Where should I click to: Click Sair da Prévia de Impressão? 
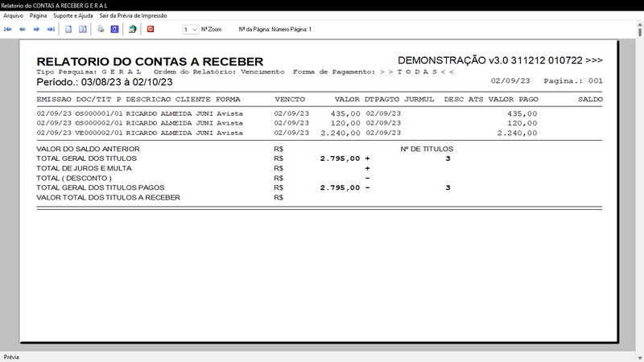[134, 15]
